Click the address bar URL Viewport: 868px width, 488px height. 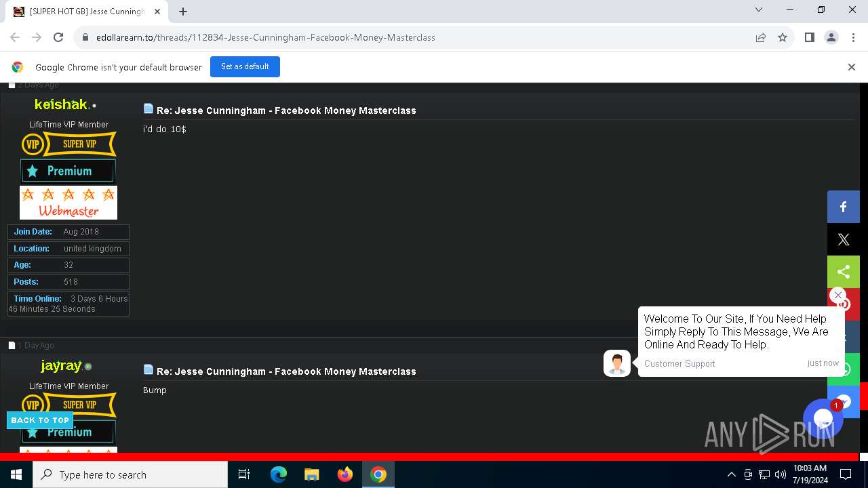pos(266,37)
